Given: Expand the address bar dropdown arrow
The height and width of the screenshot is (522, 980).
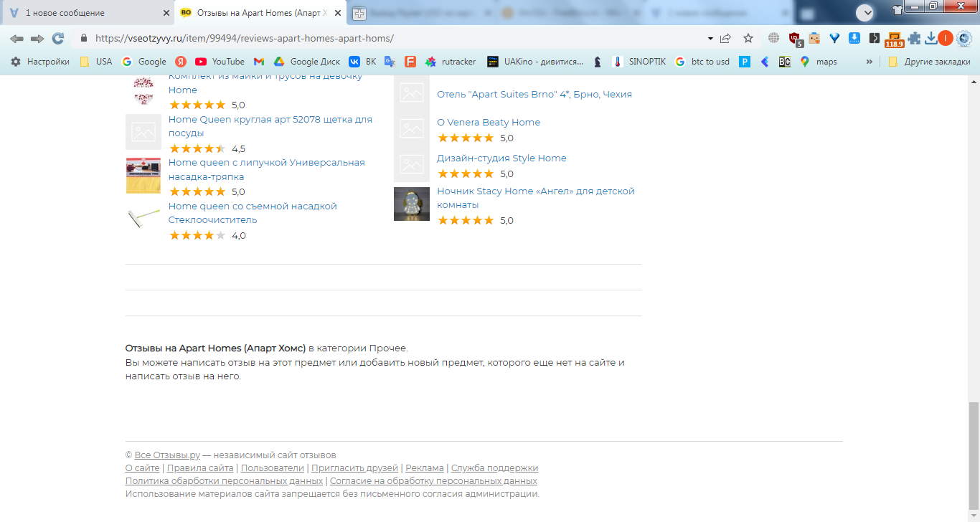Looking at the screenshot, I should pos(710,38).
